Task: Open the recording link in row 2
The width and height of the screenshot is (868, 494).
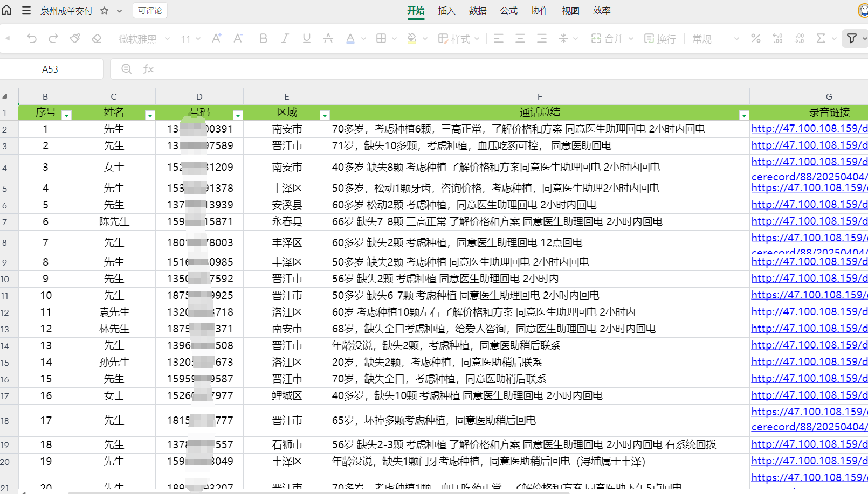Action: (x=809, y=129)
